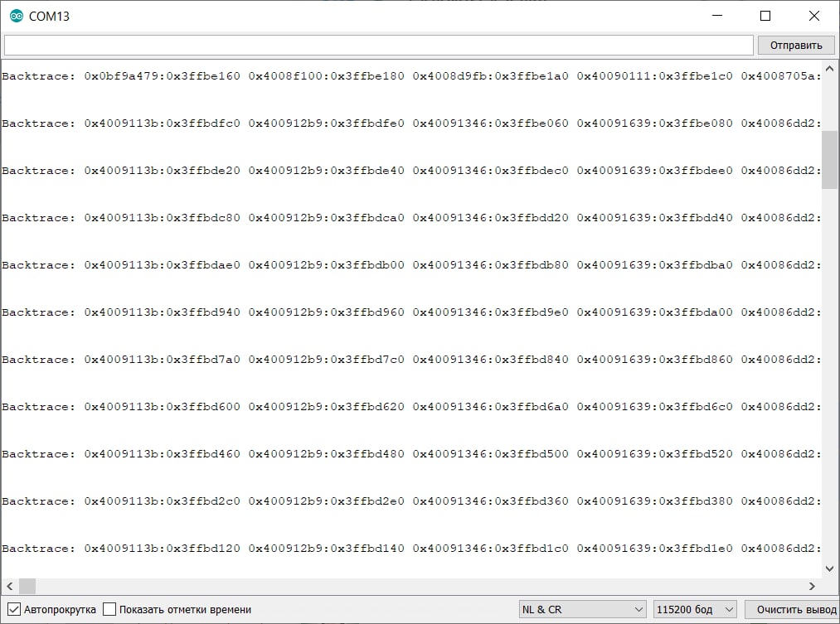Click the serial message input field
Screen dimensions: 840x624
[379, 45]
